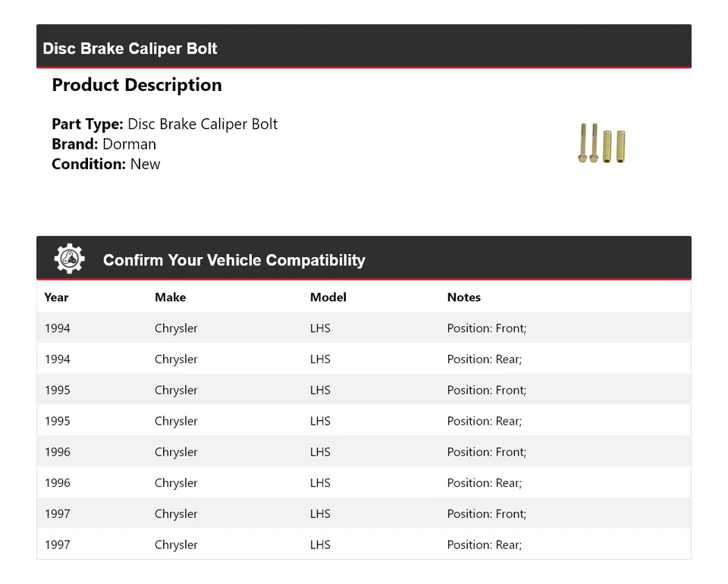The width and height of the screenshot is (728, 584).
Task: Click the 1995 Chrysler LHS front position row
Action: (363, 391)
